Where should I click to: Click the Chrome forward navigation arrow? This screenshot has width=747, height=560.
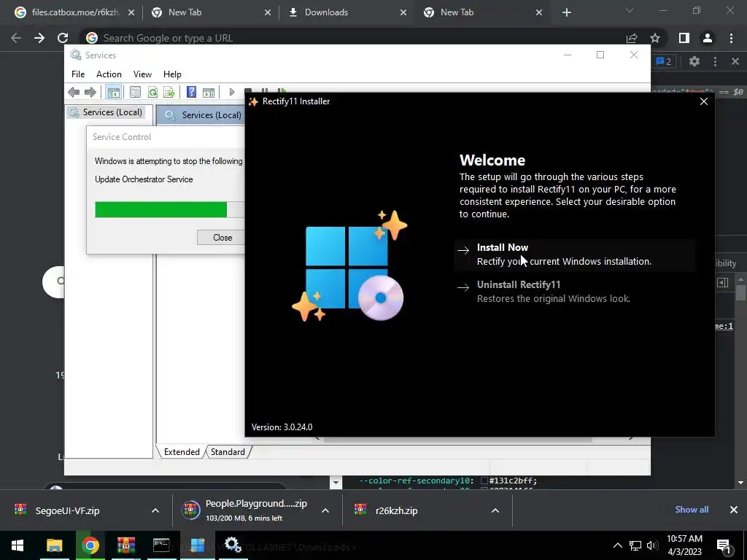tap(39, 38)
